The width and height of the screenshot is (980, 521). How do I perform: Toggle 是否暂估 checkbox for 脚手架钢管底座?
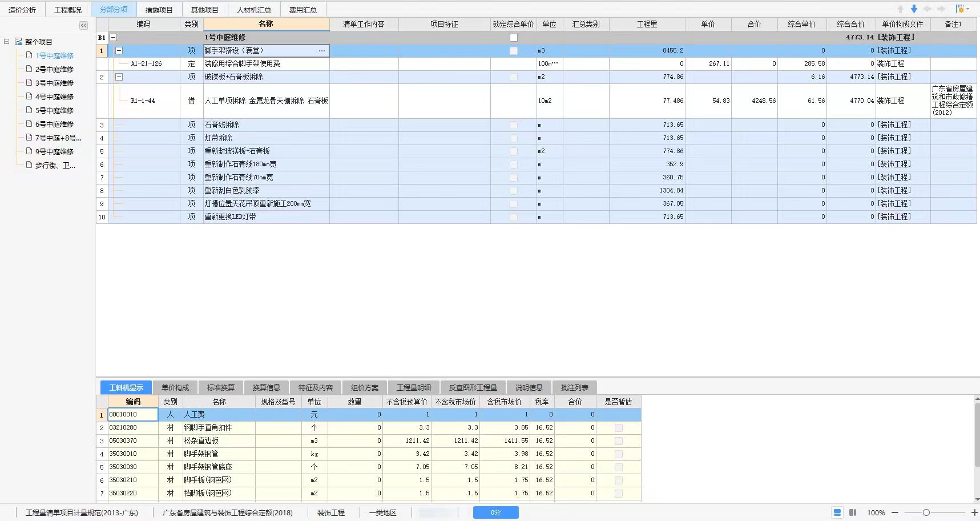point(619,467)
